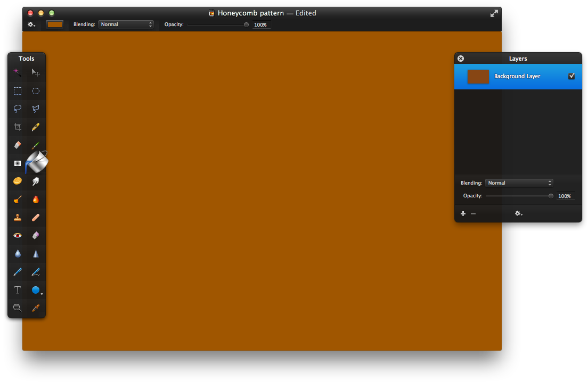Viewport: 588px width, 382px height.
Task: Activate the Crop tool
Action: 18,127
